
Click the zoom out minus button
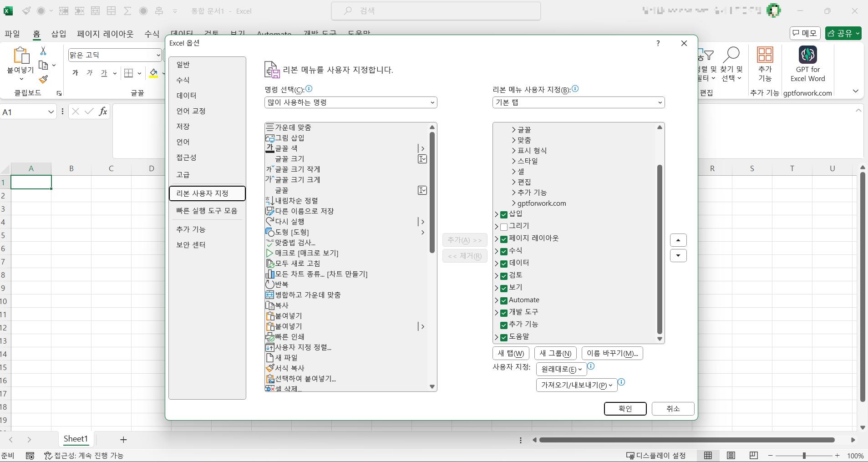[x=770, y=456]
